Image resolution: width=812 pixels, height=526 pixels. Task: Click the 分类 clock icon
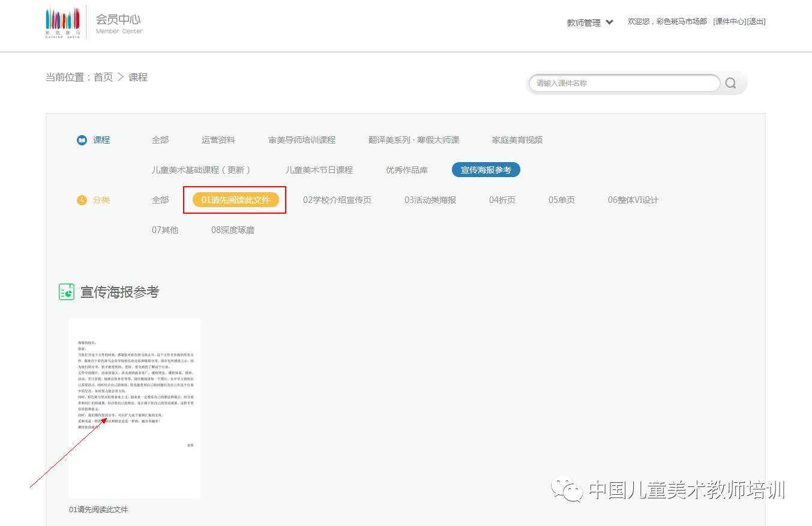coord(82,200)
